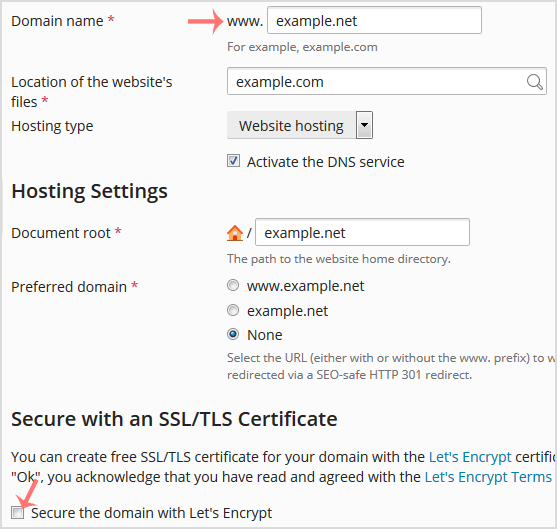The image size is (557, 529).
Task: Click the Secure with an SSL/TLS Certificate heading
Action: (174, 419)
